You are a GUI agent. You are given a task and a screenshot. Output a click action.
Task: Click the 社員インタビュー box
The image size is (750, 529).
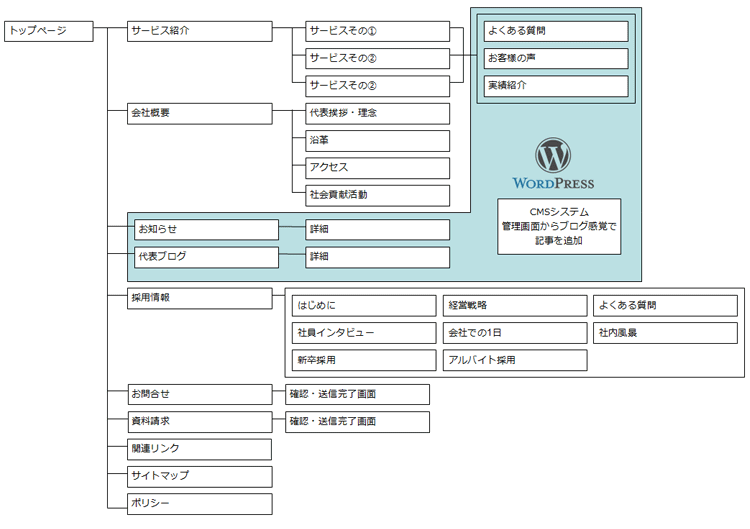click(x=363, y=332)
